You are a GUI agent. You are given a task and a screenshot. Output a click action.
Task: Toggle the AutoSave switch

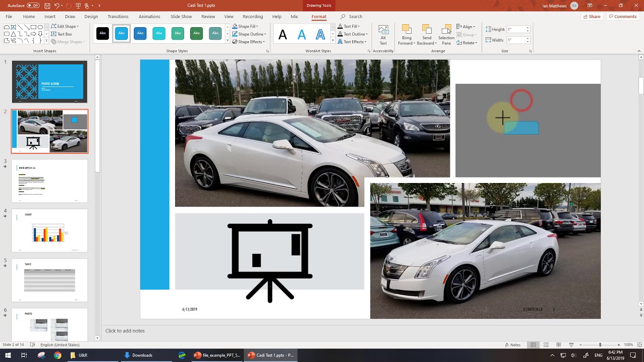[x=33, y=6]
